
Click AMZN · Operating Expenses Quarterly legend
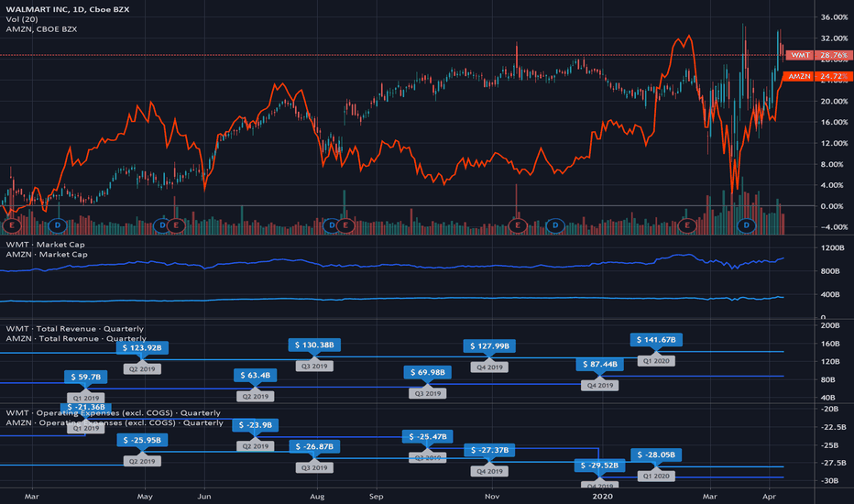pyautogui.click(x=115, y=422)
